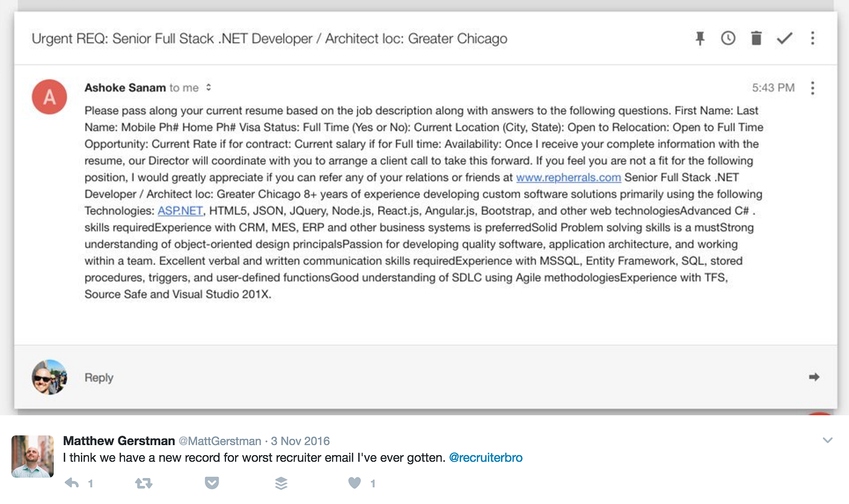Open conversation more options menu in header
Screen dimensions: 849x504
[x=812, y=38]
